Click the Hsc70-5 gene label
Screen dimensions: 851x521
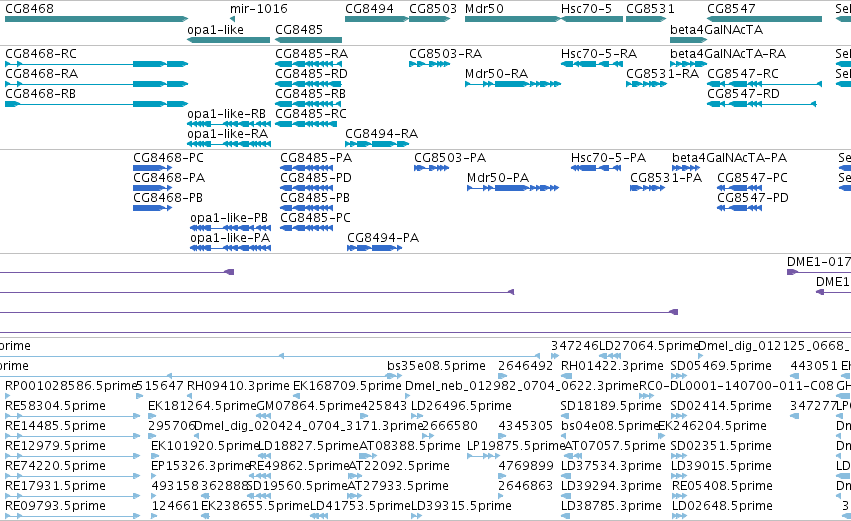coord(586,9)
